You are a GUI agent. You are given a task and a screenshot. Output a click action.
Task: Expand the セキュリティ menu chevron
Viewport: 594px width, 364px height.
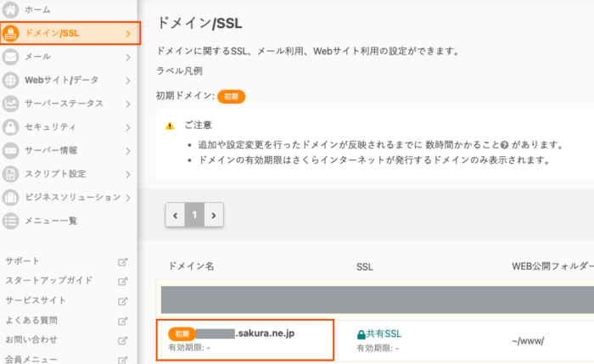(x=128, y=127)
